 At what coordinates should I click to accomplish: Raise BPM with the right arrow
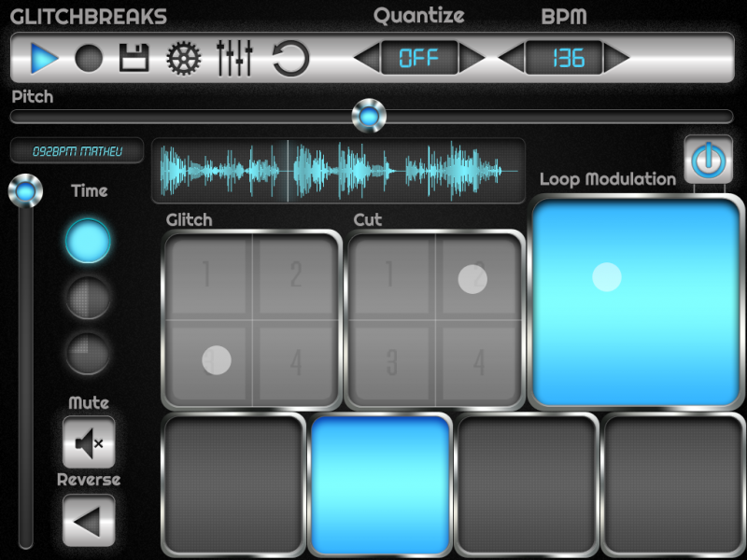(616, 58)
